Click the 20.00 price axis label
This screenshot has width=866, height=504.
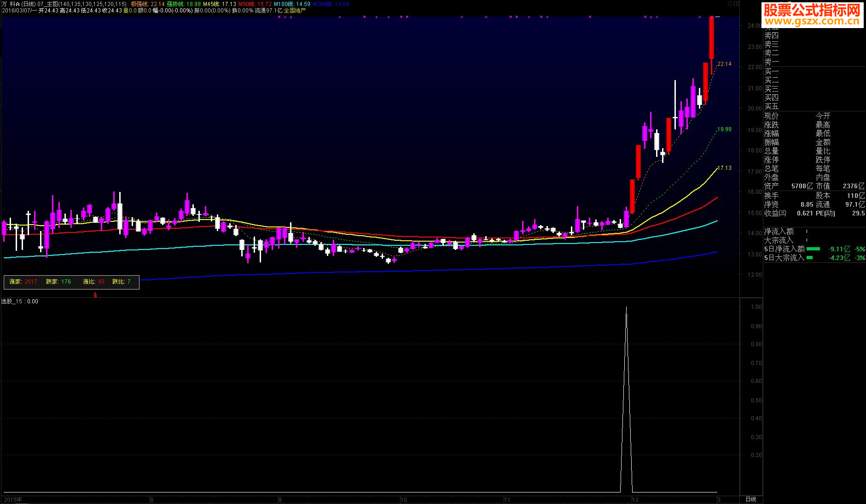755,109
